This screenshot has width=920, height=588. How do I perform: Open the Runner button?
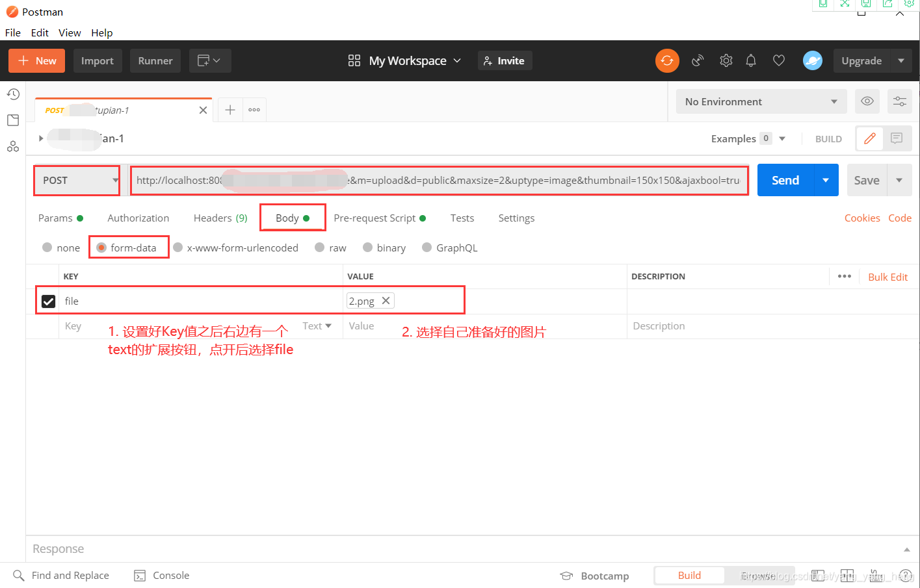click(x=155, y=61)
